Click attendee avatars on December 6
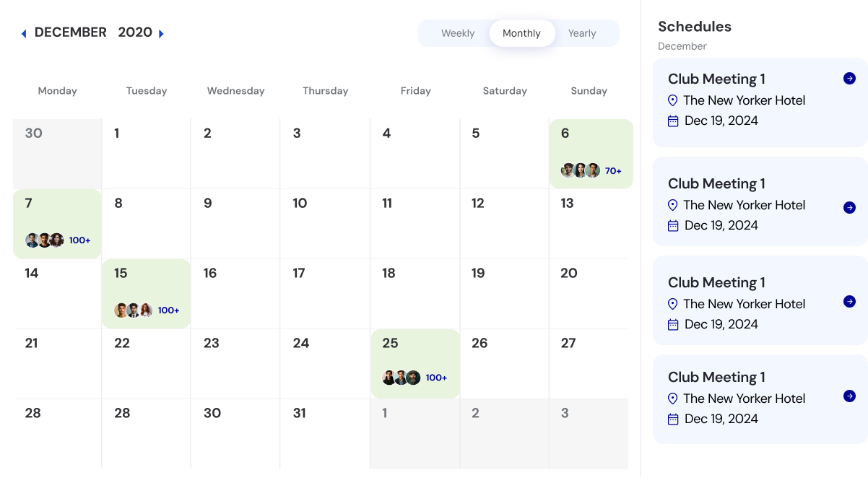Image resolution: width=868 pixels, height=496 pixels. tap(580, 170)
